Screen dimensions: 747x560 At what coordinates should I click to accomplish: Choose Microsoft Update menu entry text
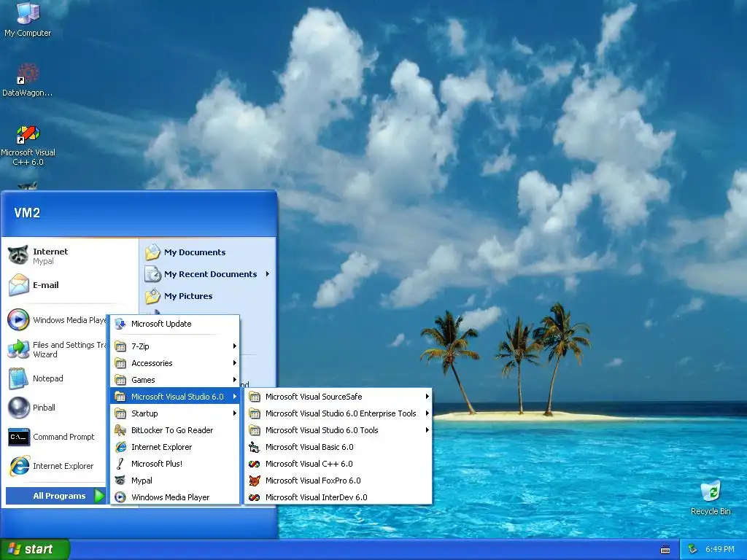tap(161, 324)
